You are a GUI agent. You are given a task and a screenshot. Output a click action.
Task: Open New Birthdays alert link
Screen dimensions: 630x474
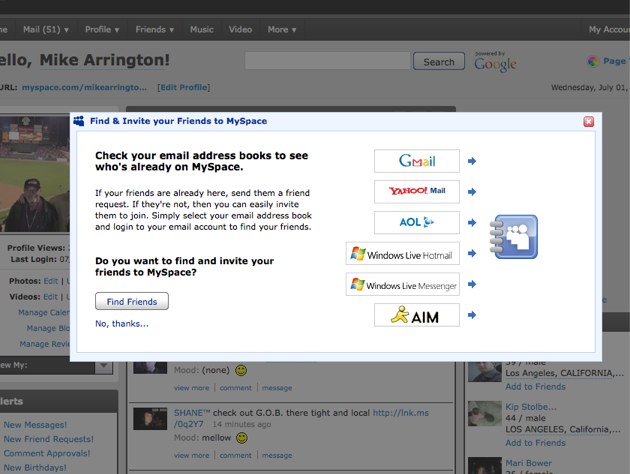[x=35, y=468]
